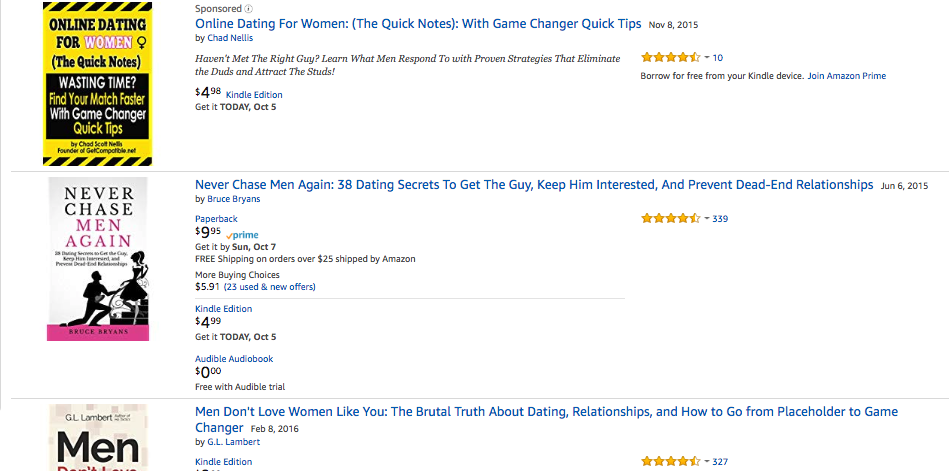The height and width of the screenshot is (471, 950).
Task: Click star rating with 327 reviews
Action: pos(670,461)
